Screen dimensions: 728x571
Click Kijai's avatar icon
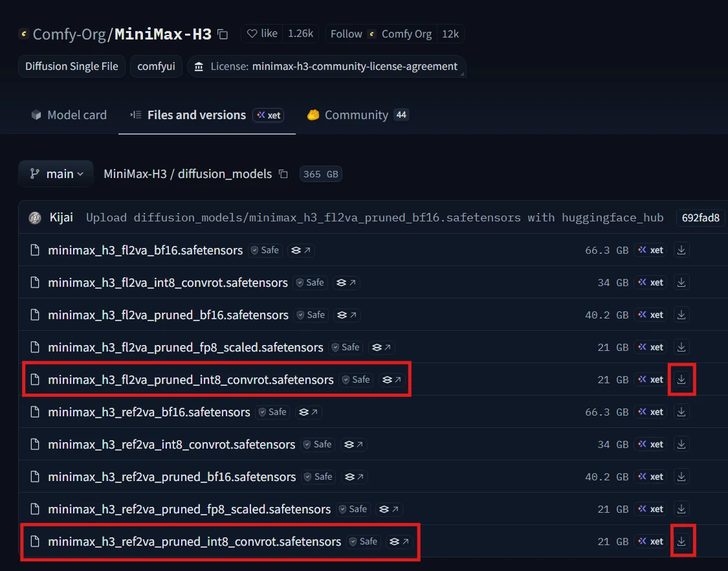coord(35,218)
